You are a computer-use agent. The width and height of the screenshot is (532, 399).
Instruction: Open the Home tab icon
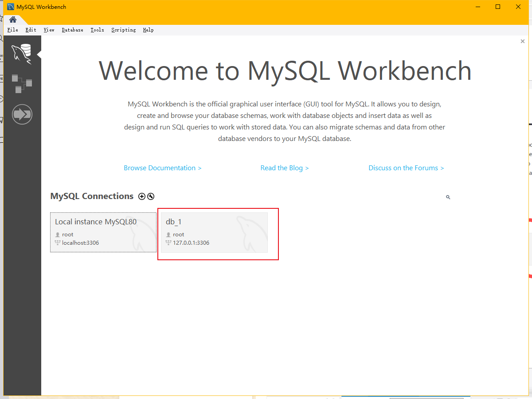(x=13, y=20)
